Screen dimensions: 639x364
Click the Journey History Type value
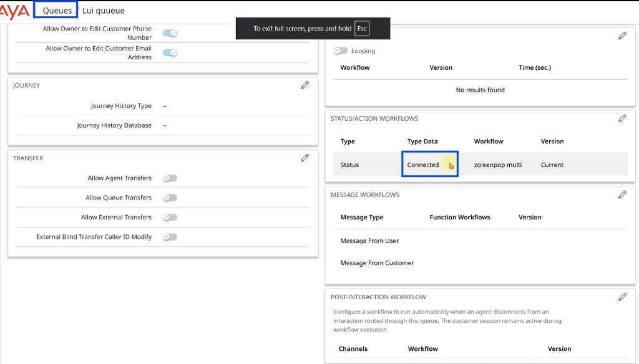tap(165, 106)
